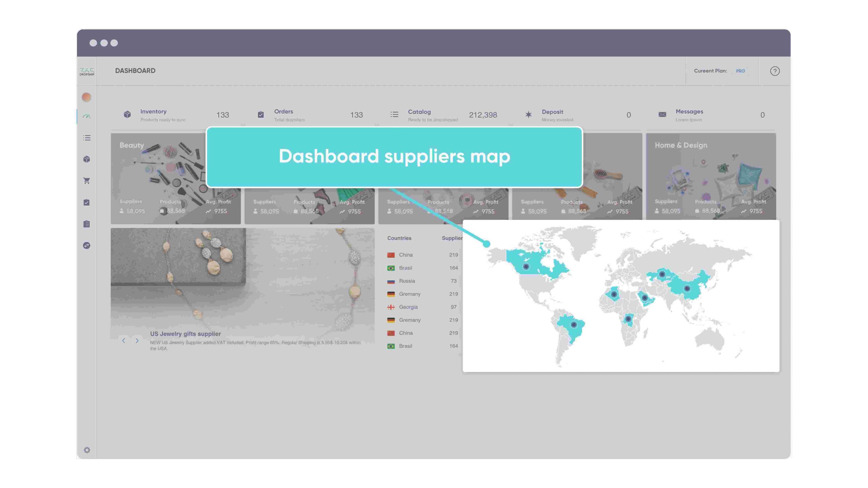This screenshot has width=868, height=488.
Task: Click the Kazakhstan map marker
Action: pos(662,274)
